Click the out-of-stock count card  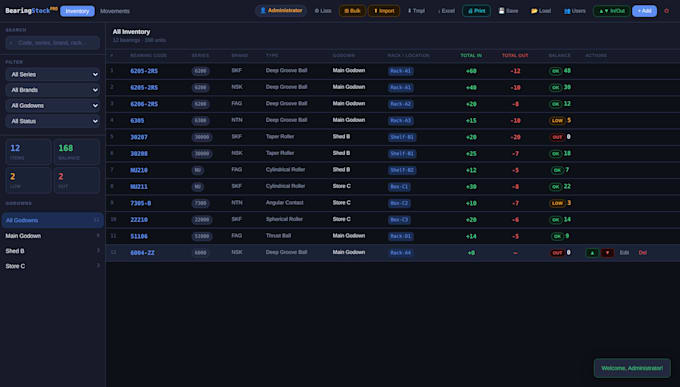77,180
